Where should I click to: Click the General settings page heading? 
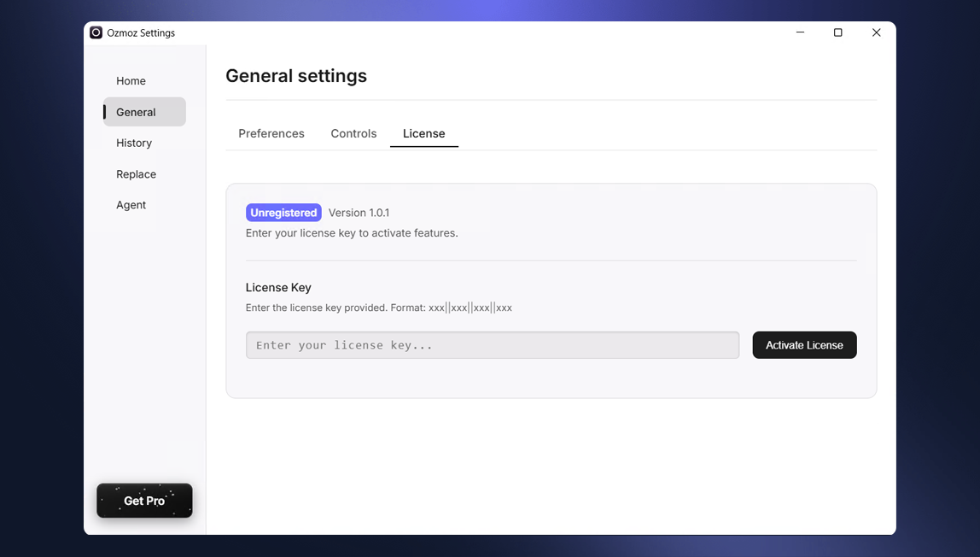296,75
